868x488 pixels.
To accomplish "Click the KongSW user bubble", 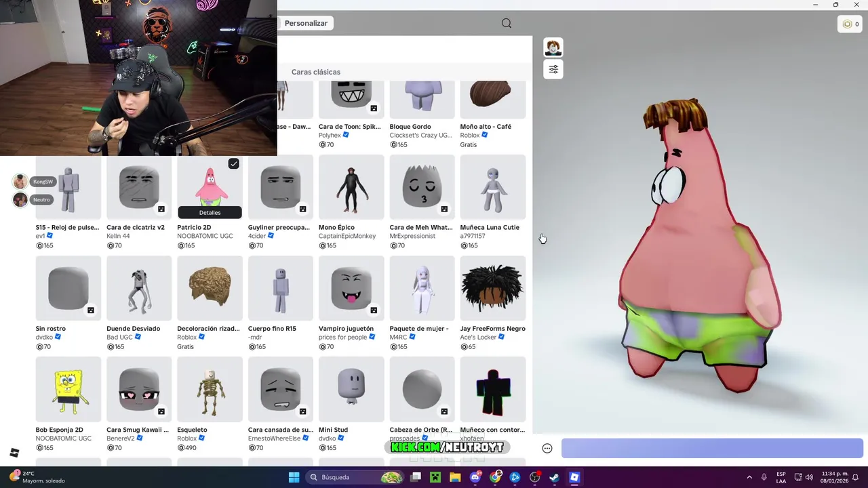I will click(34, 182).
